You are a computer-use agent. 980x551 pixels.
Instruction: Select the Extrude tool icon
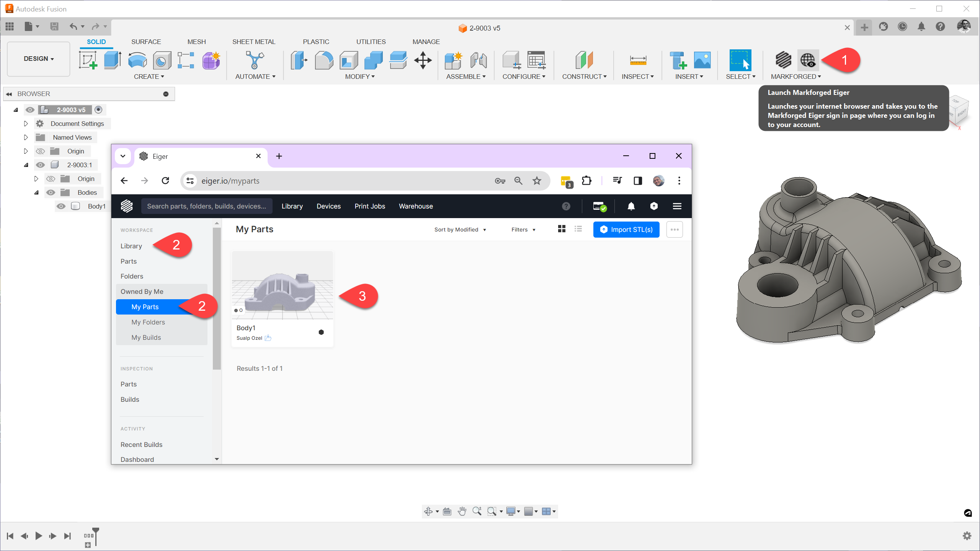113,60
